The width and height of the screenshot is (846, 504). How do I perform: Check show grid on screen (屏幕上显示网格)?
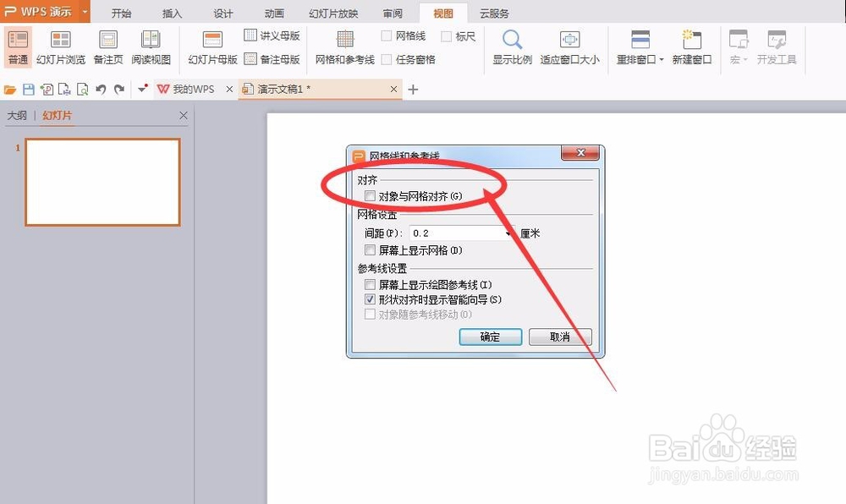[369, 249]
